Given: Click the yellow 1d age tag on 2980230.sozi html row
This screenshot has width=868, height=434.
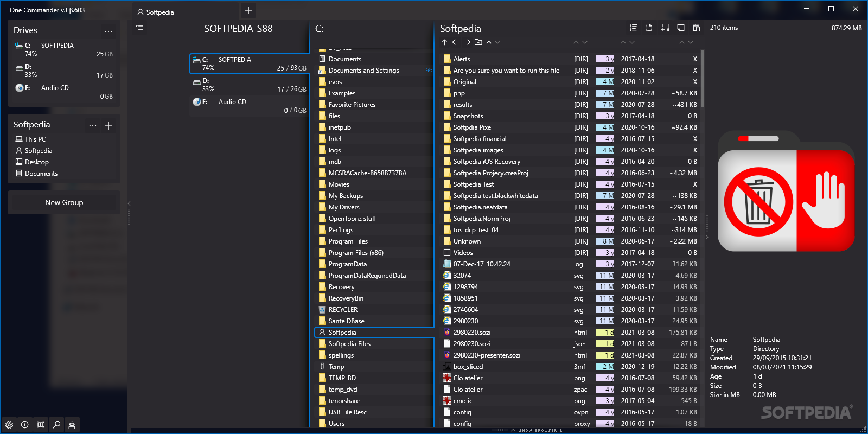Looking at the screenshot, I should (605, 333).
